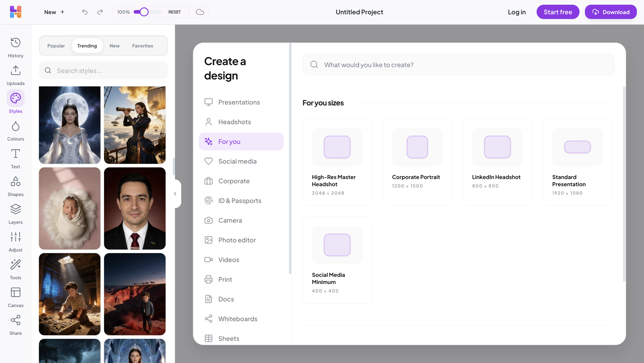
Task: Click the cloud sync icon
Action: pos(200,12)
